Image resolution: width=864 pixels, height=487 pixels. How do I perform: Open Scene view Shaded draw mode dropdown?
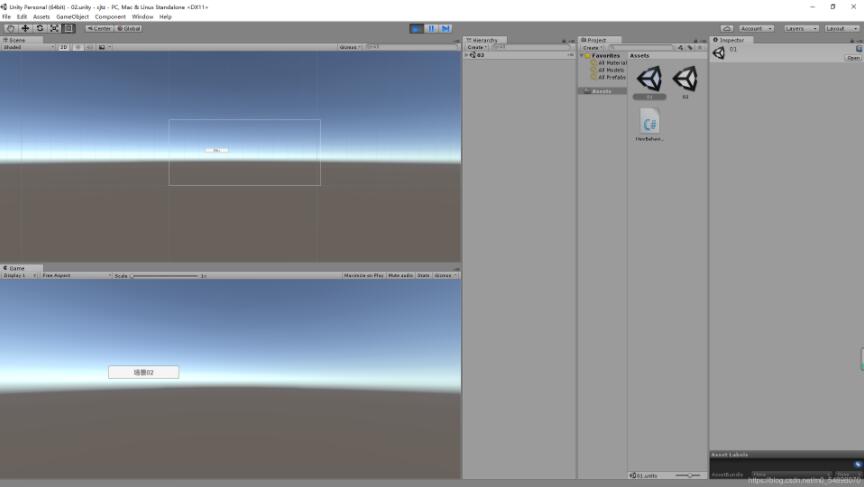click(x=28, y=47)
